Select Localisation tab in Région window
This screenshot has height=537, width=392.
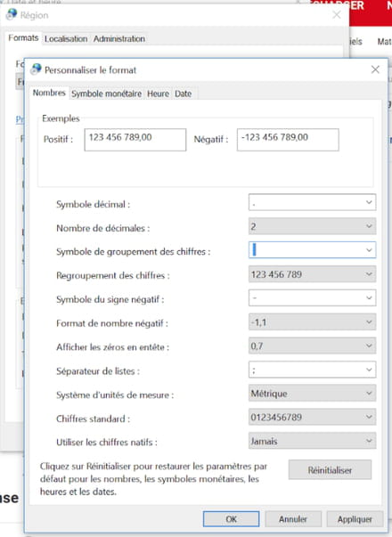pos(66,39)
